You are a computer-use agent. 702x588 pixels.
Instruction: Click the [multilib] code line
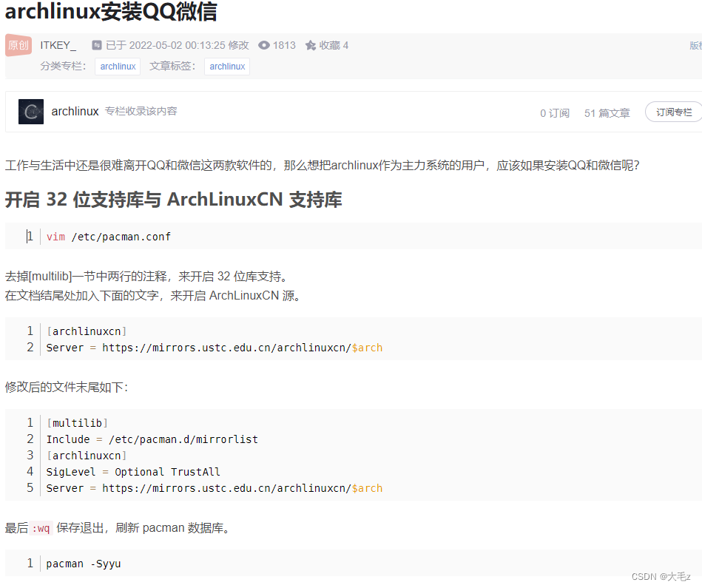pyautogui.click(x=77, y=423)
